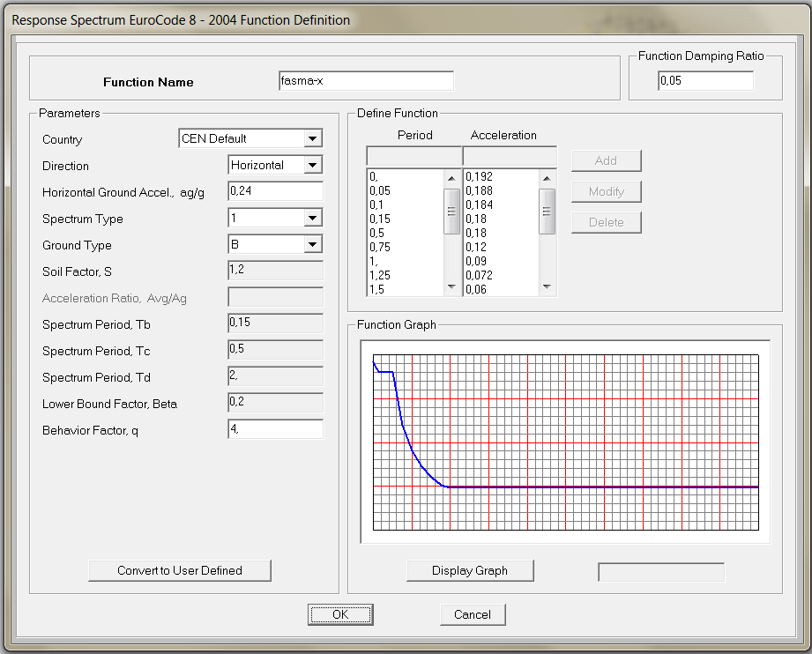Click the Spectrum Period Tc field
812x654 pixels.
[x=275, y=350]
